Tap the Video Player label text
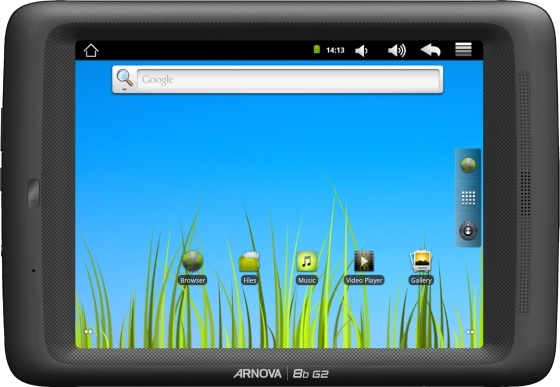 [364, 280]
